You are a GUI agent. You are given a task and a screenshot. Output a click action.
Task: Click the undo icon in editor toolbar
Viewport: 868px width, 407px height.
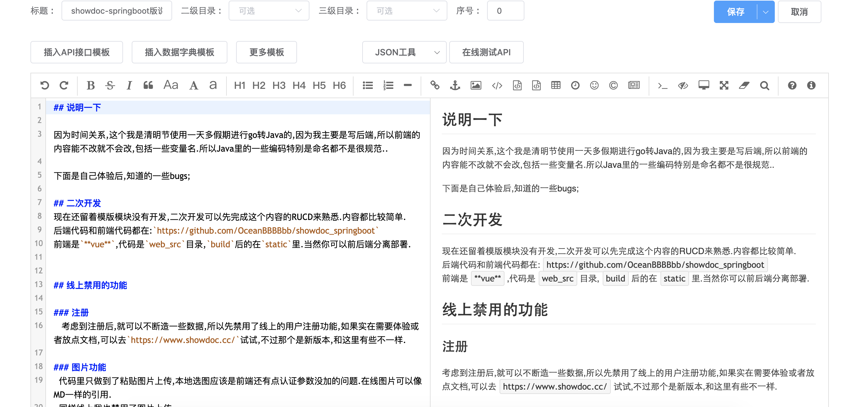(x=44, y=85)
